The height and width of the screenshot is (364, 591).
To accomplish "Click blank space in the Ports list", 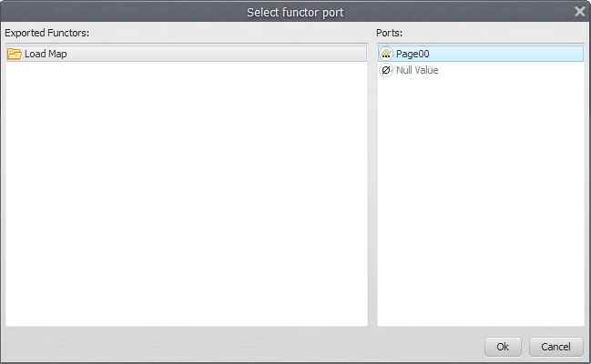I will pos(480,200).
